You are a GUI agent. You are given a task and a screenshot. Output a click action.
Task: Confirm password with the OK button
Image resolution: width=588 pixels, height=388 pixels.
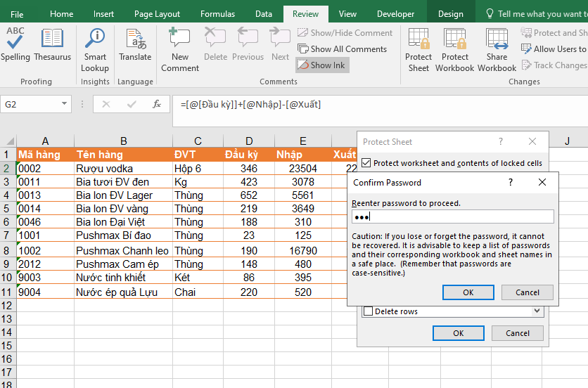pos(468,292)
